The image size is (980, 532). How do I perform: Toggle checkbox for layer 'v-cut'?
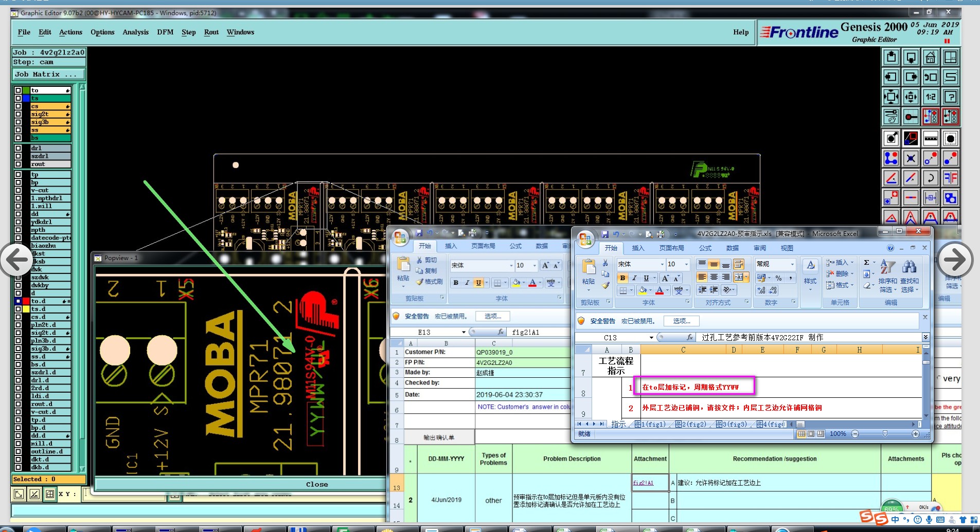[x=19, y=190]
